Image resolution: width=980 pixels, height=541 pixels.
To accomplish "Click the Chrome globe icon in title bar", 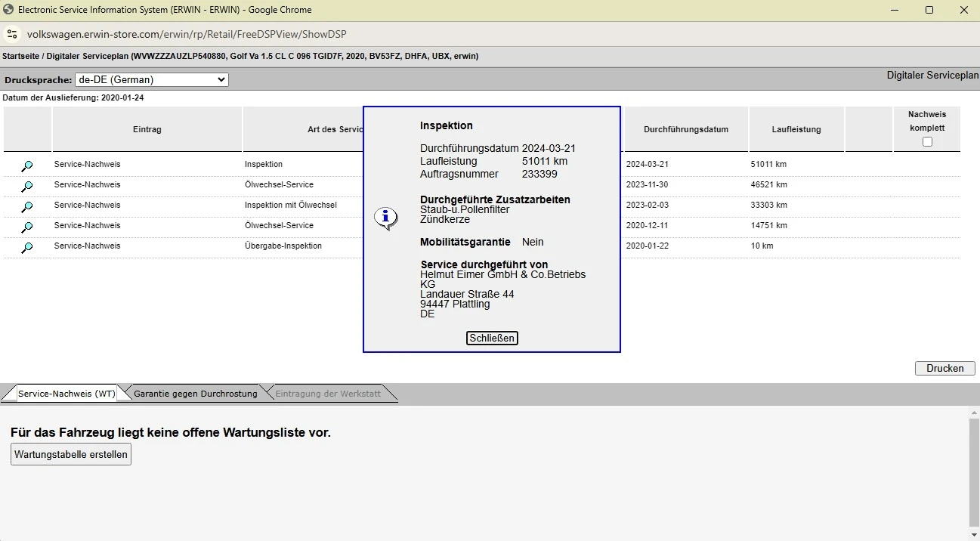I will [x=8, y=10].
